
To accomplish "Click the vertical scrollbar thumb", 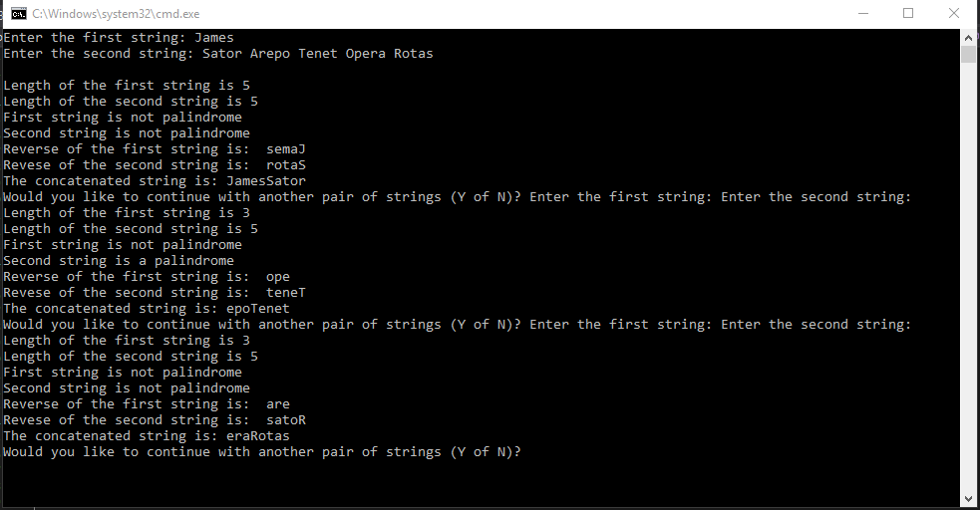I will (x=968, y=54).
